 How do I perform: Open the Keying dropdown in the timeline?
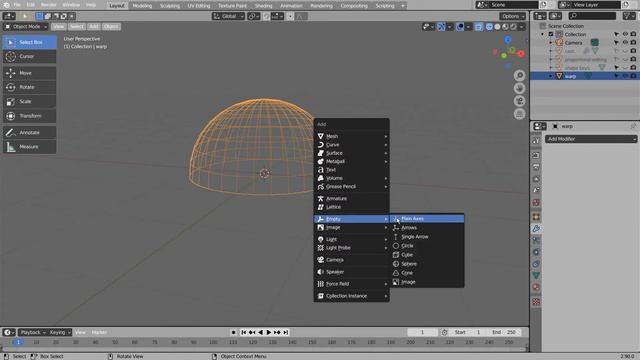tap(60, 333)
